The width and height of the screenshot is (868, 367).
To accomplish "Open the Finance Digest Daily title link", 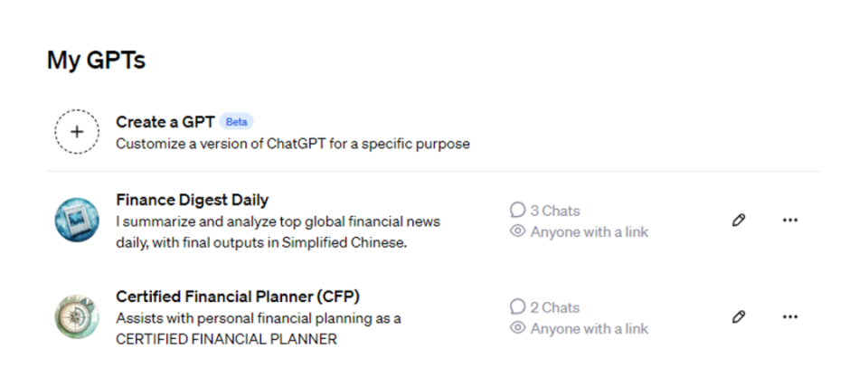I will coord(192,200).
